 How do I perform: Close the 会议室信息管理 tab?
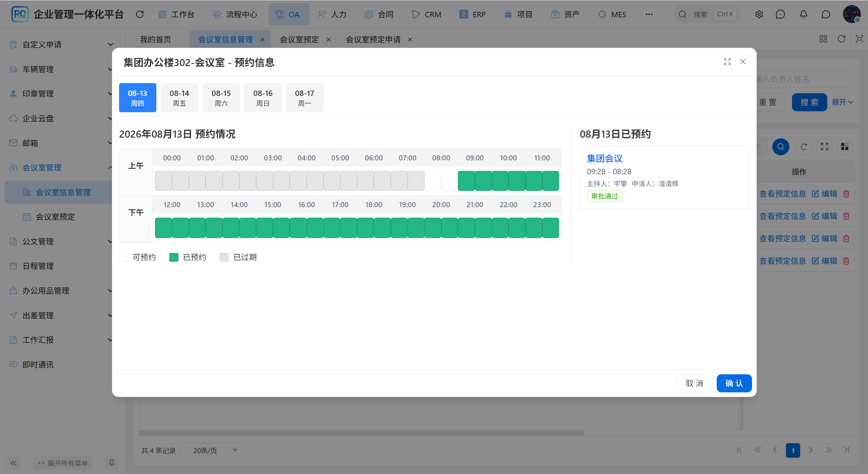263,40
